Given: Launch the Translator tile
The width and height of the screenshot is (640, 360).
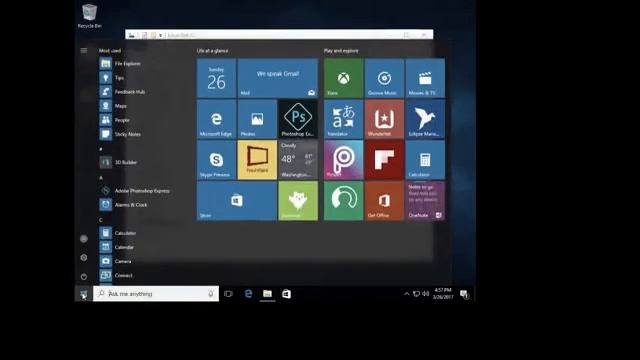Looking at the screenshot, I should 343,119.
